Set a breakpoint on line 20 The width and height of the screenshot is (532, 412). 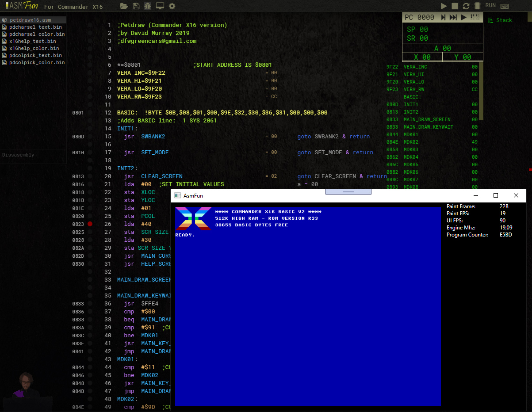[x=90, y=176]
